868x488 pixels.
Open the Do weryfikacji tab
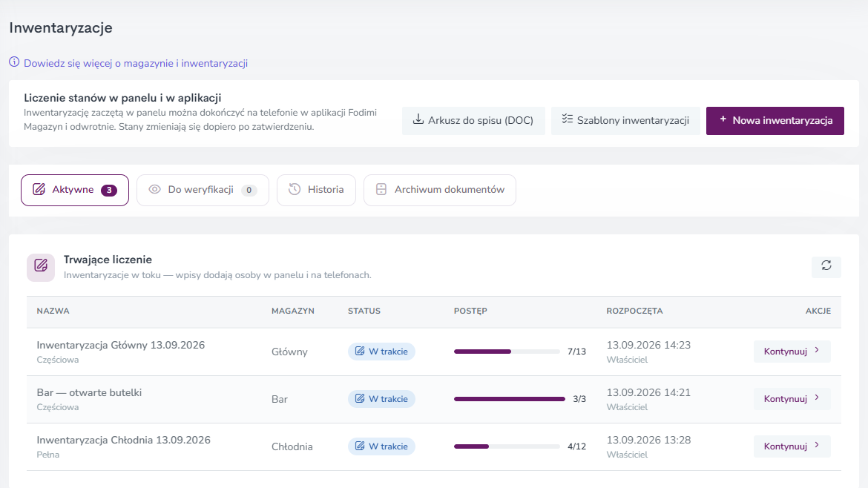(203, 190)
